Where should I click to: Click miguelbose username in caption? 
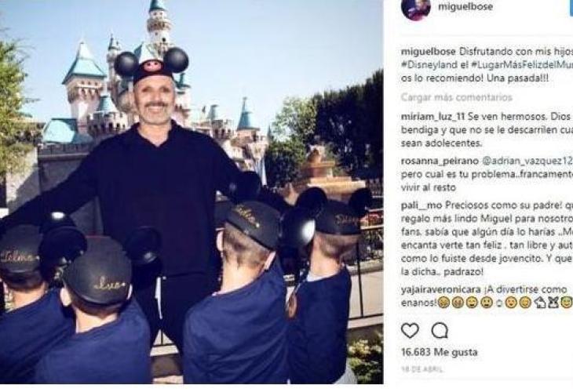429,52
